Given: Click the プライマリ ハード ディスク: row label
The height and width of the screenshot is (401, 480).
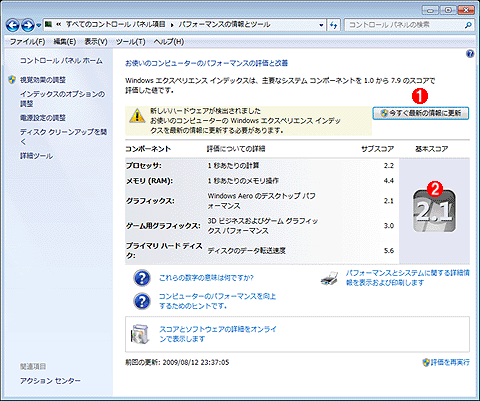Looking at the screenshot, I should (164, 251).
